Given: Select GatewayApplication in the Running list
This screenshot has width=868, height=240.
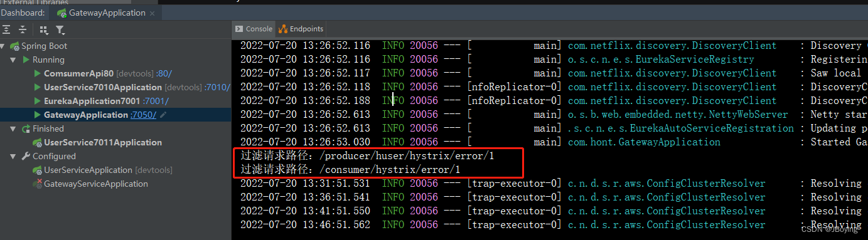Looking at the screenshot, I should (x=86, y=115).
